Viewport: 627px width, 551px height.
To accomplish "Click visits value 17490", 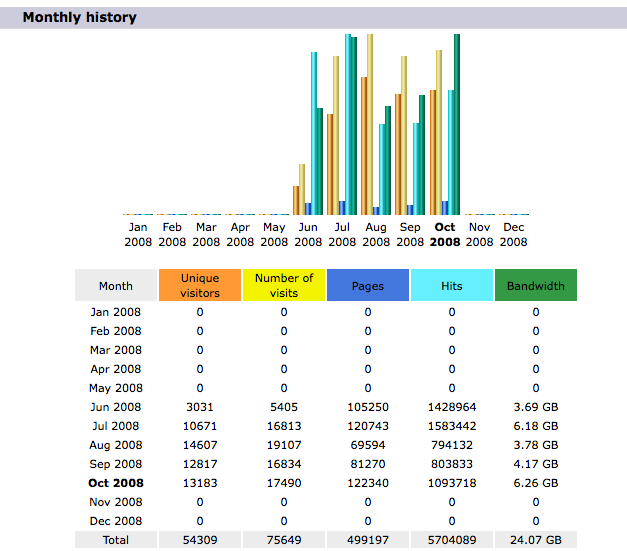I will tap(284, 483).
